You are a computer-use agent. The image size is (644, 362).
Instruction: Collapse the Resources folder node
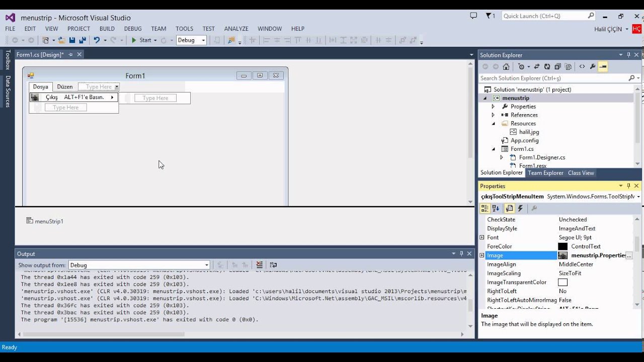coord(493,124)
